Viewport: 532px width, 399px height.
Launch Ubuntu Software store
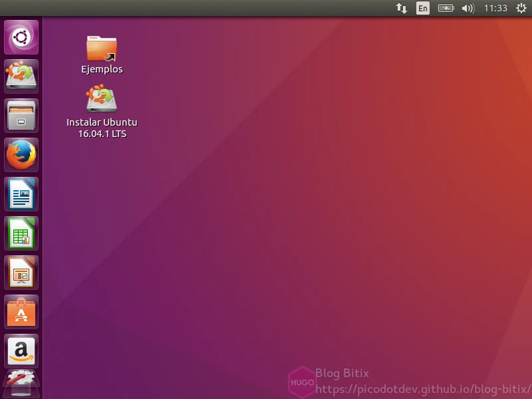[x=21, y=312]
